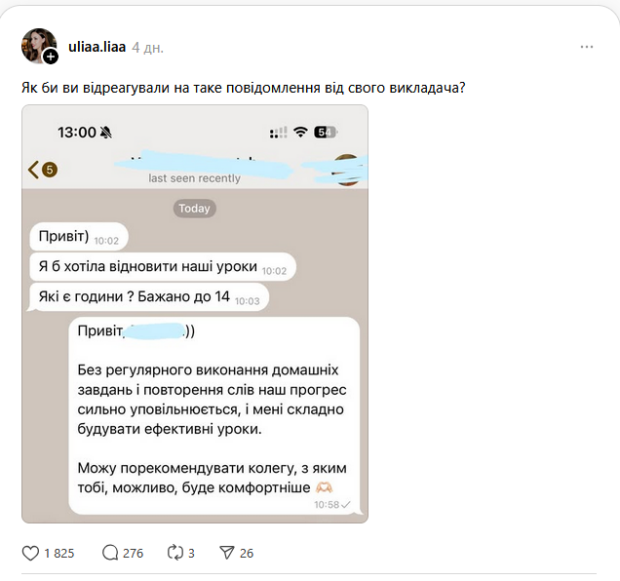620x581 pixels.
Task: Click the Привіт) message bubble
Action: point(79,237)
